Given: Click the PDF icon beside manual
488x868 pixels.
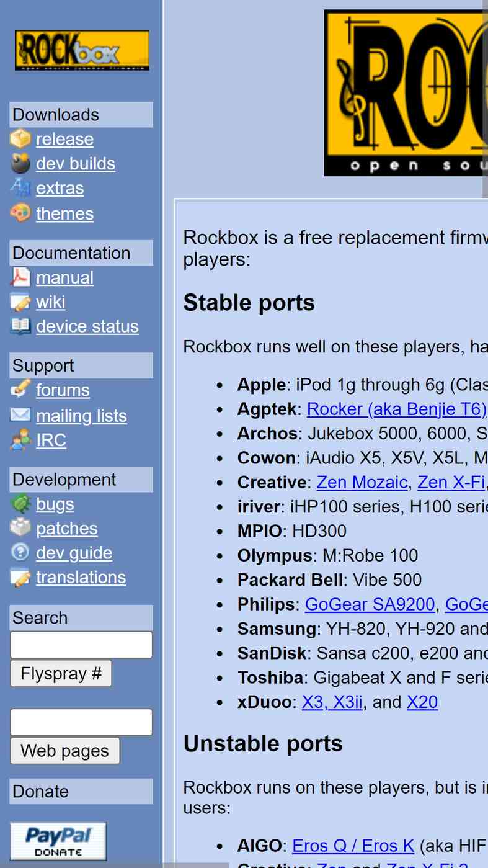Looking at the screenshot, I should (20, 277).
